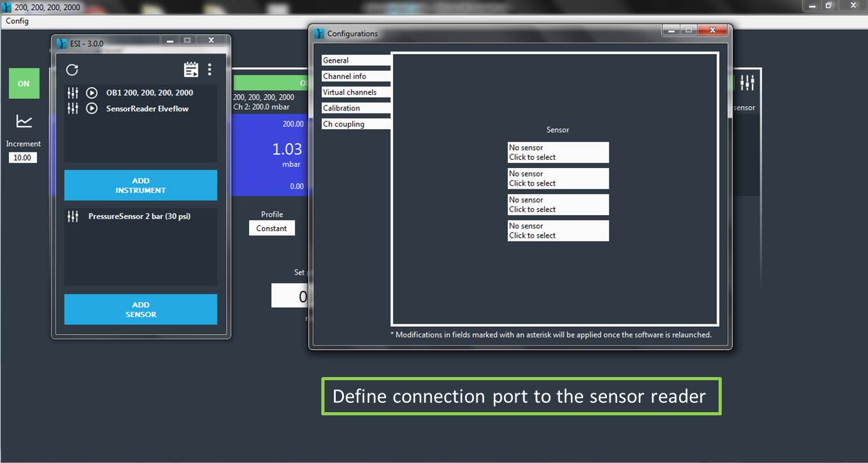Click the refresh icon in ESI window
Viewport: 868px width, 463px height.
(72, 70)
